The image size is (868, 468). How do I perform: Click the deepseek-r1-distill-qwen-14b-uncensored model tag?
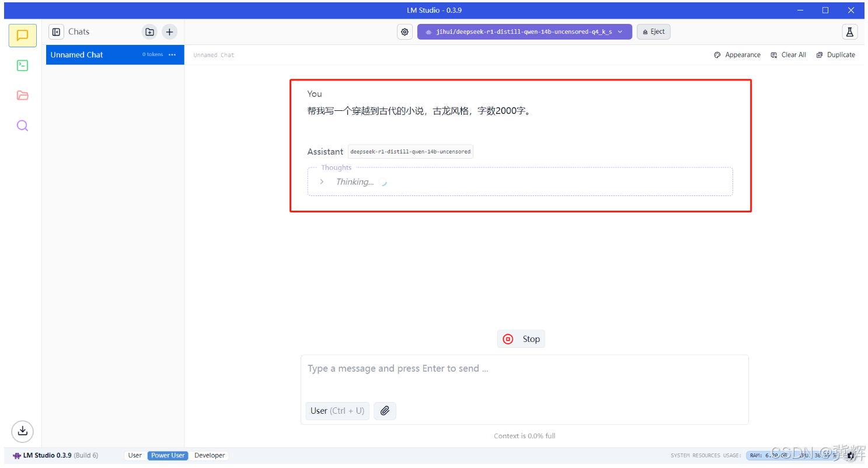pos(410,152)
